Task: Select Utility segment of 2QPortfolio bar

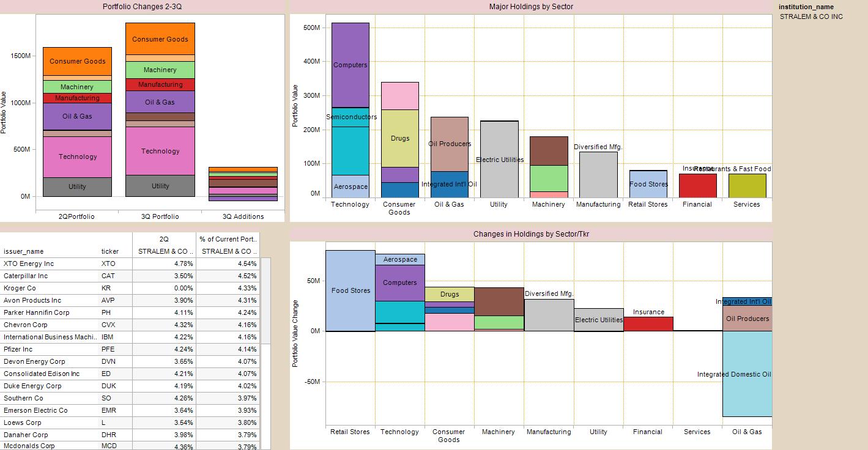Action: point(77,186)
